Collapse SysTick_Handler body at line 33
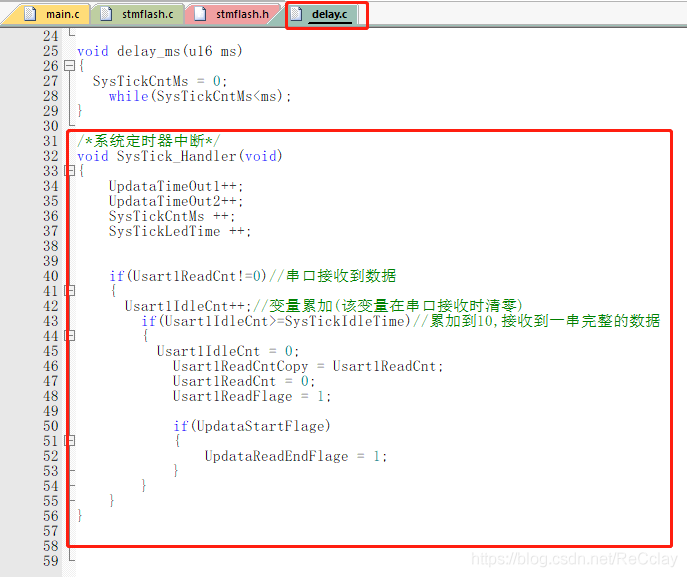687x577 pixels. [x=69, y=170]
